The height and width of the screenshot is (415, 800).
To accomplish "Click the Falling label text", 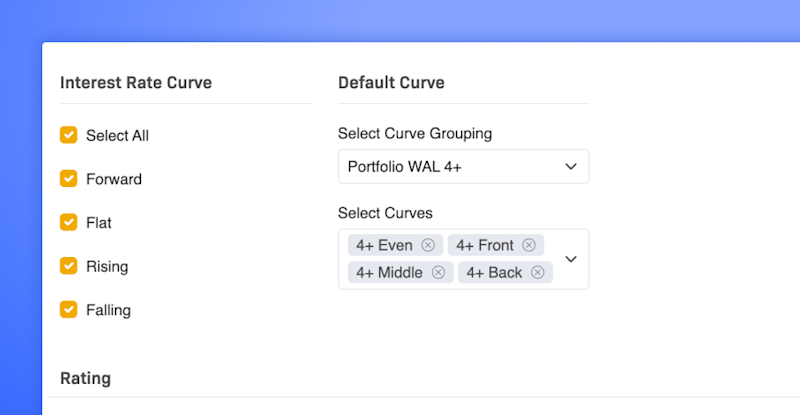I will coord(108,310).
